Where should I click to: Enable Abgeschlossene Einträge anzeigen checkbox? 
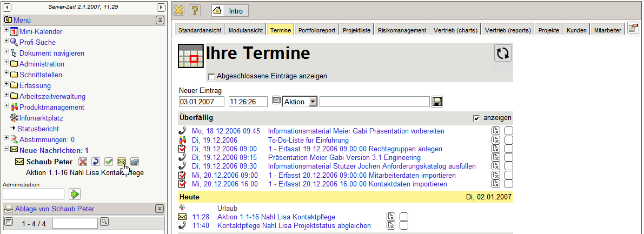[211, 76]
